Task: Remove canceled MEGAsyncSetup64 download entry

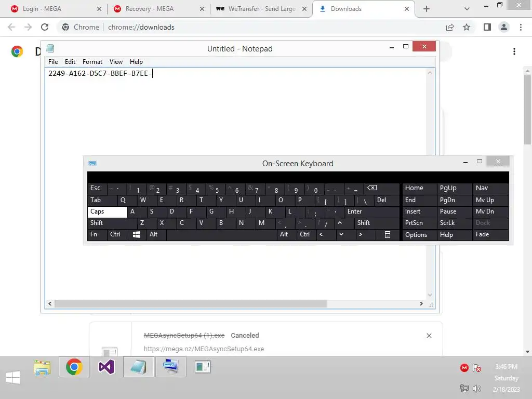Action: [429, 336]
